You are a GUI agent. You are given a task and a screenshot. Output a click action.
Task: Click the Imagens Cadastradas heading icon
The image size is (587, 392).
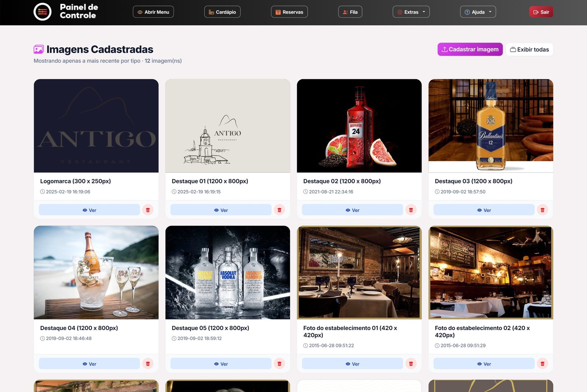[39, 49]
